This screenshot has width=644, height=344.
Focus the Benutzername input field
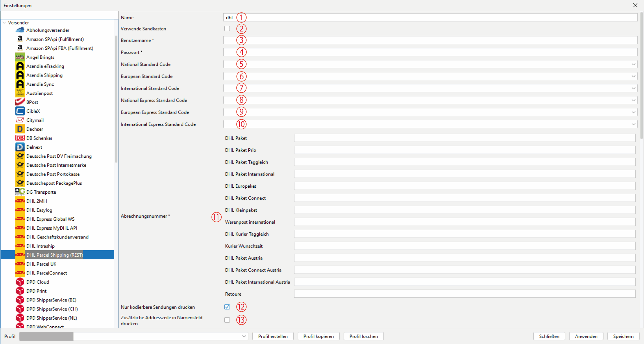click(x=430, y=40)
